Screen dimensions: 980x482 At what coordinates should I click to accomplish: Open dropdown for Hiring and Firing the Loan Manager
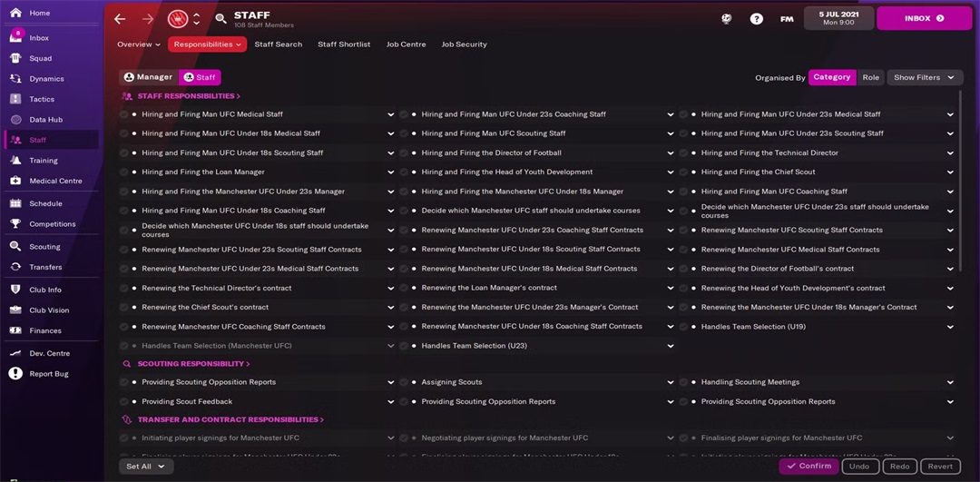pos(391,172)
